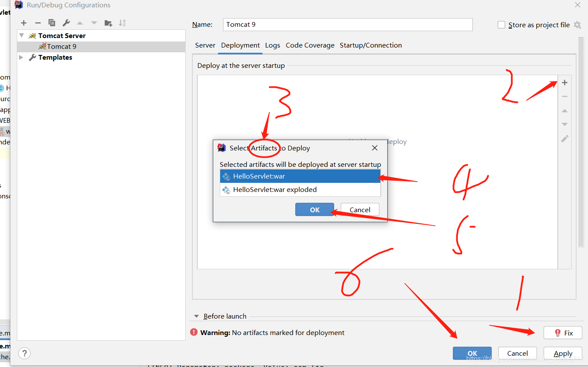This screenshot has height=367, width=588.
Task: Confirm artifact selection with OK
Action: click(315, 210)
